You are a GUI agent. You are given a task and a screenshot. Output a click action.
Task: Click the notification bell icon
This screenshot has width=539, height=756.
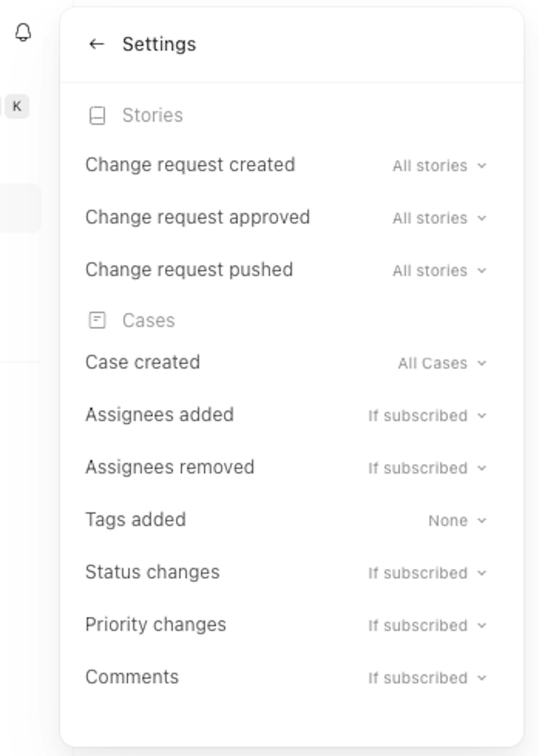(x=23, y=32)
